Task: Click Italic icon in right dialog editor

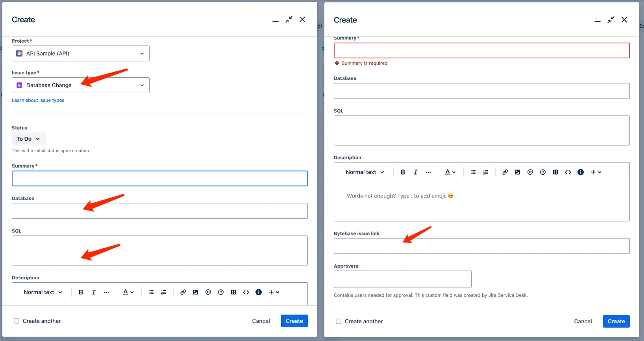Action: tap(415, 172)
